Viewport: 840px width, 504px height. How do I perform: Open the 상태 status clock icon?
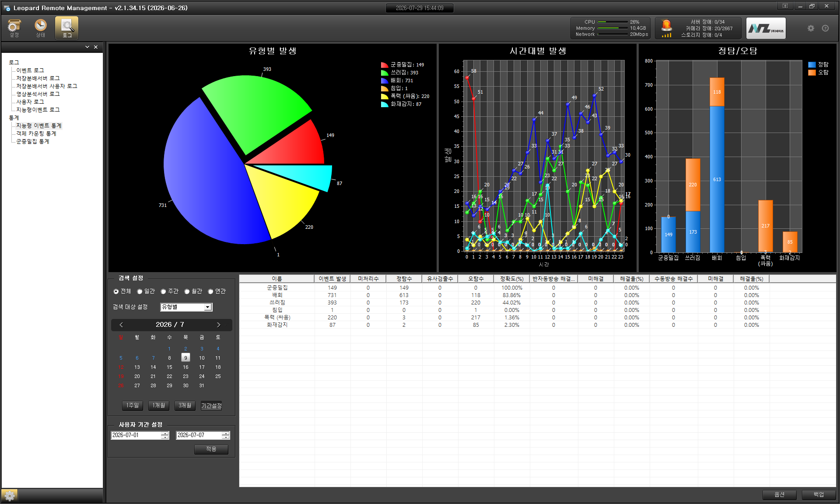pyautogui.click(x=41, y=28)
